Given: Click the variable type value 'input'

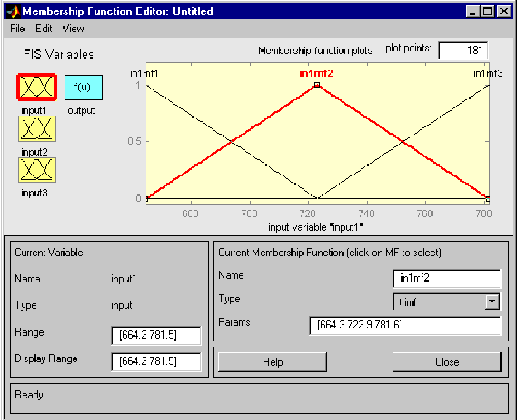Looking at the screenshot, I should pos(121,305).
